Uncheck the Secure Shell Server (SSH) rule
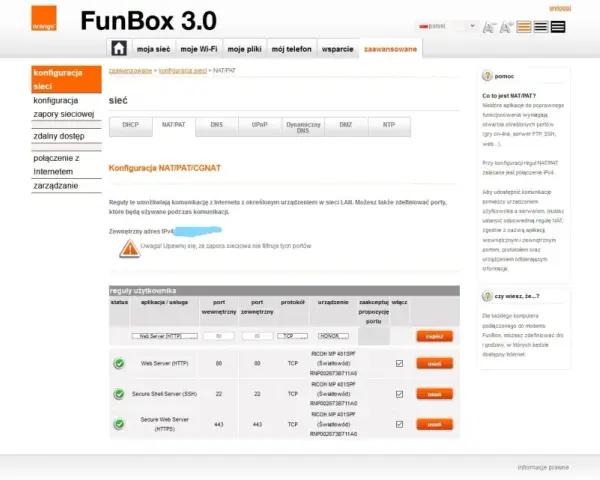Viewport: 600px width, 480px height. 399,394
